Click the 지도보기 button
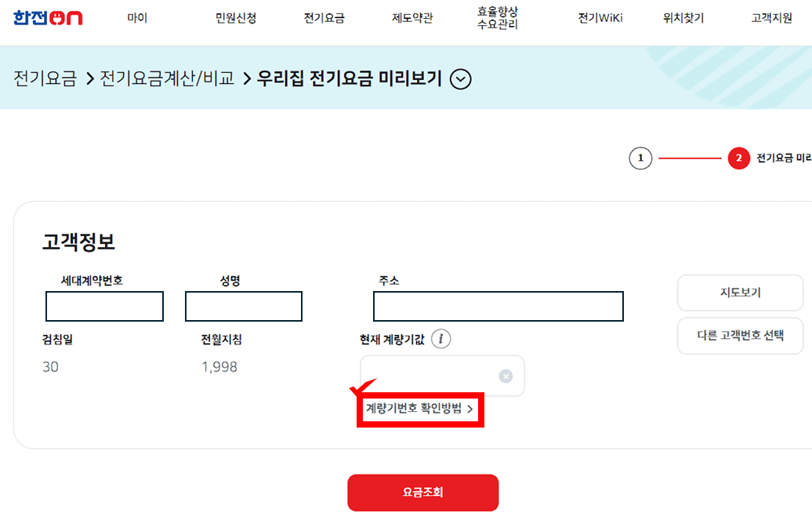The height and width of the screenshot is (517, 812). click(740, 293)
